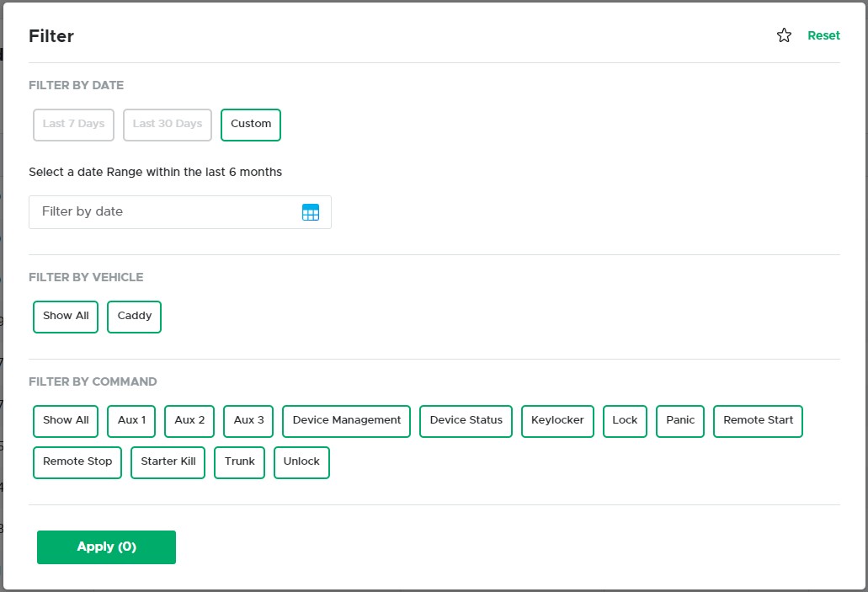
Task: Filter by the Caddy vehicle
Action: click(x=134, y=317)
